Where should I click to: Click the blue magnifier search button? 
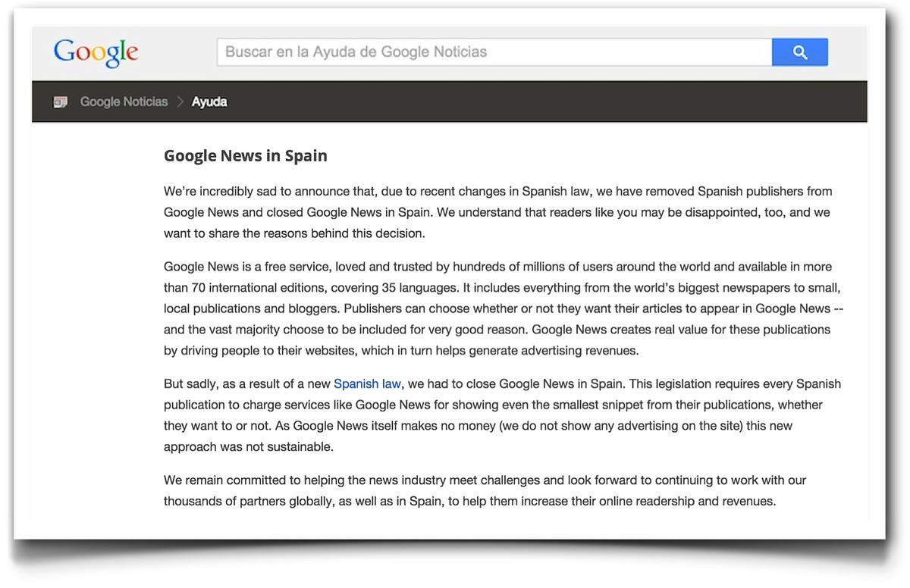(x=800, y=52)
